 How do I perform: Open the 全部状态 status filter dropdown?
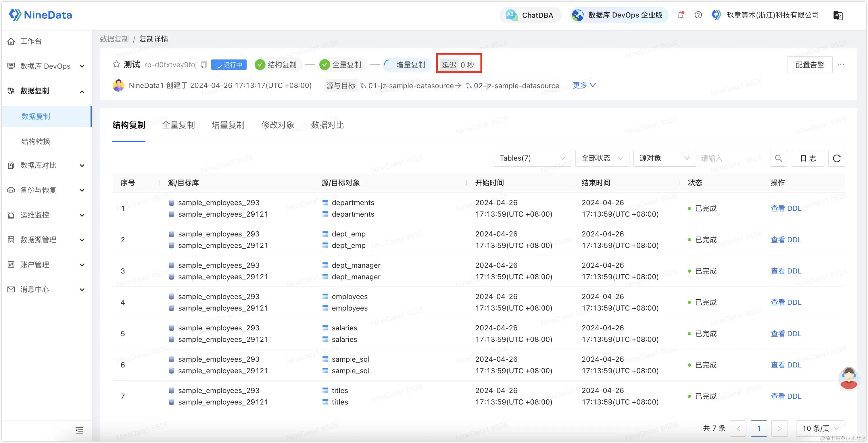[x=602, y=158]
